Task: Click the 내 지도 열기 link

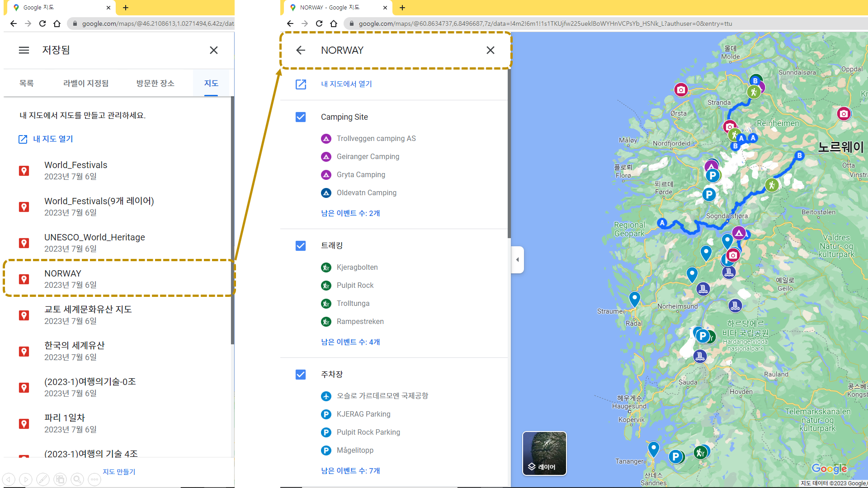Action: point(53,139)
